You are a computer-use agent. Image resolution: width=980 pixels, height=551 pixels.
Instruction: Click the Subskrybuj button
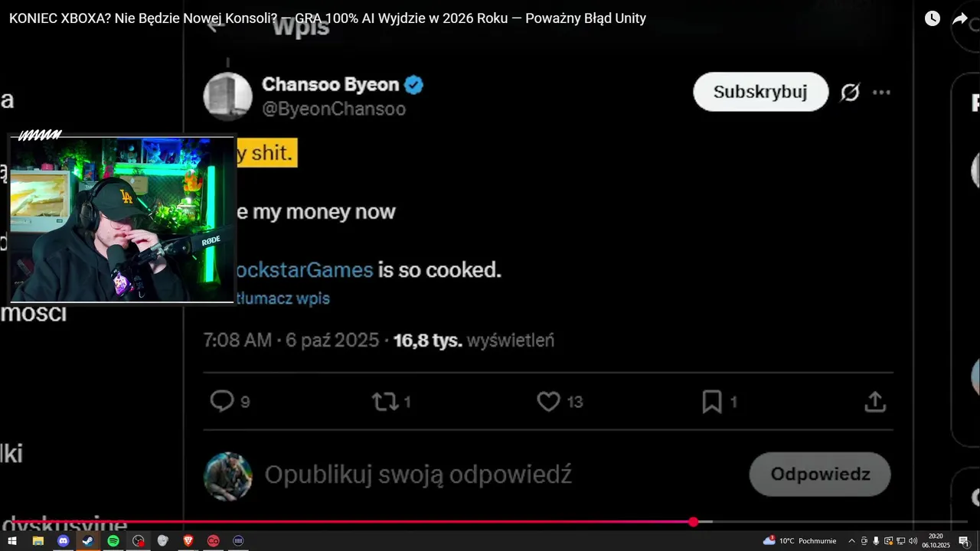point(760,92)
